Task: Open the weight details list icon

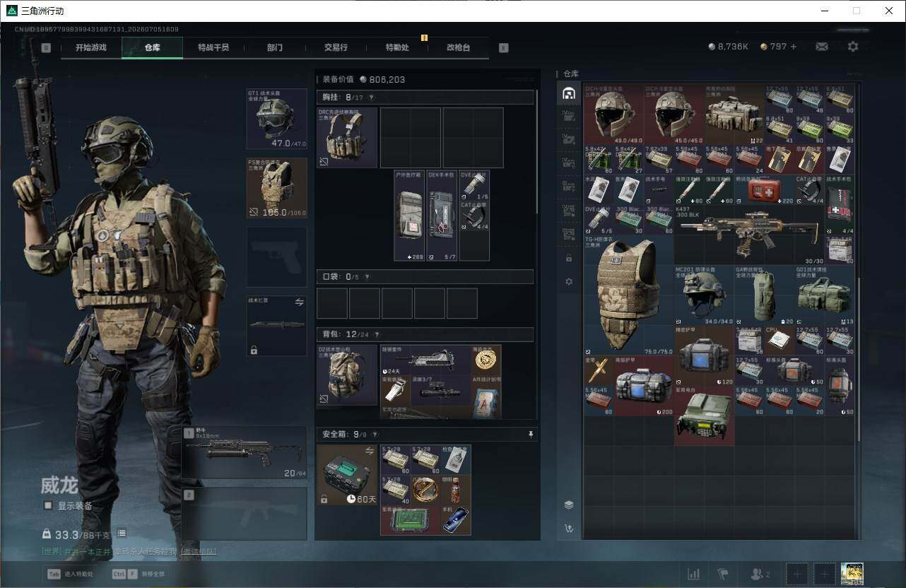Action: pyautogui.click(x=122, y=534)
